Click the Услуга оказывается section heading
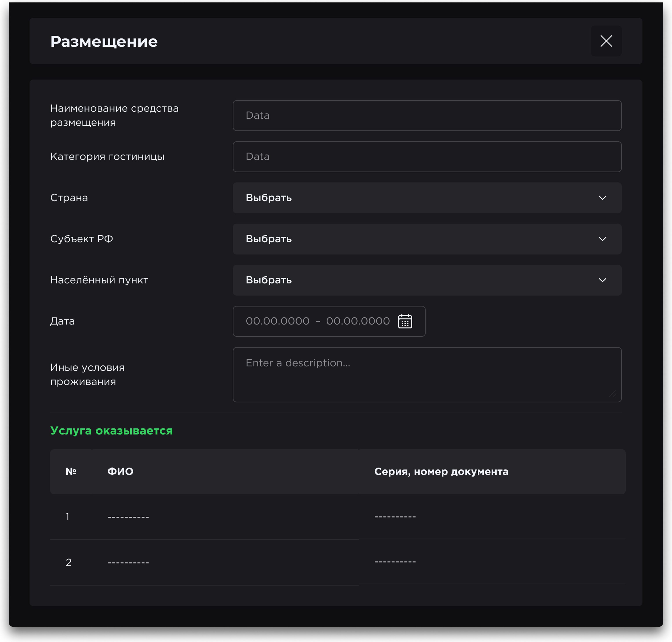 (x=111, y=430)
